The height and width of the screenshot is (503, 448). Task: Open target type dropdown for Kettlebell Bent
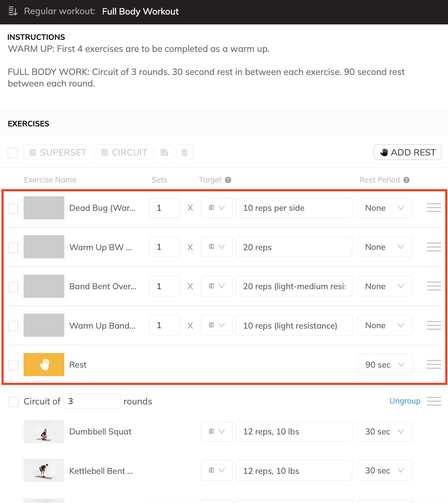pos(216,470)
